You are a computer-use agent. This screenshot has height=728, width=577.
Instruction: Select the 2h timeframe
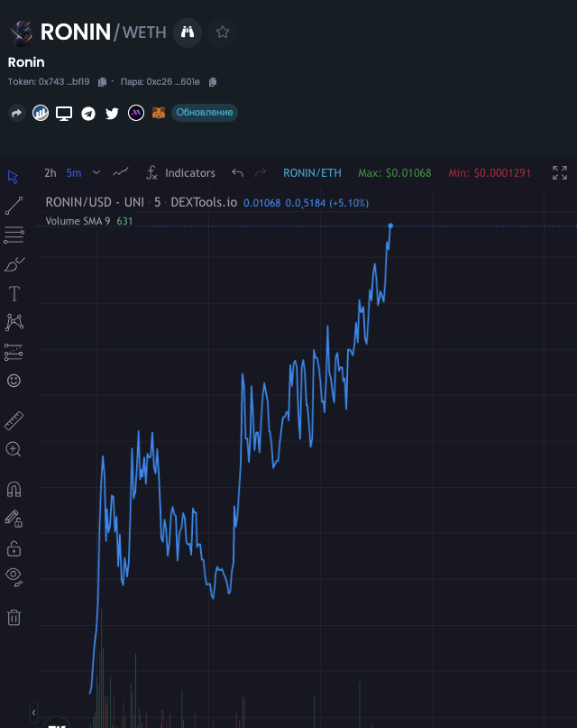click(50, 173)
